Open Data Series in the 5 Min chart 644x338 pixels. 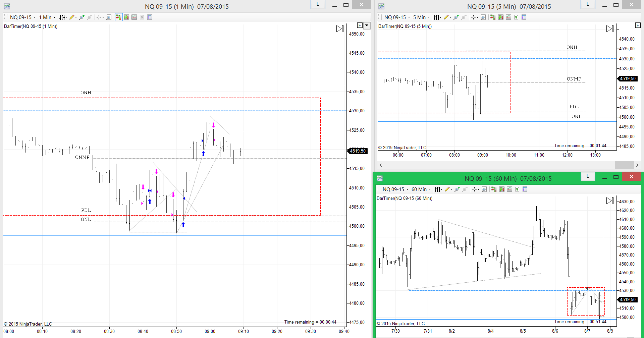(501, 17)
